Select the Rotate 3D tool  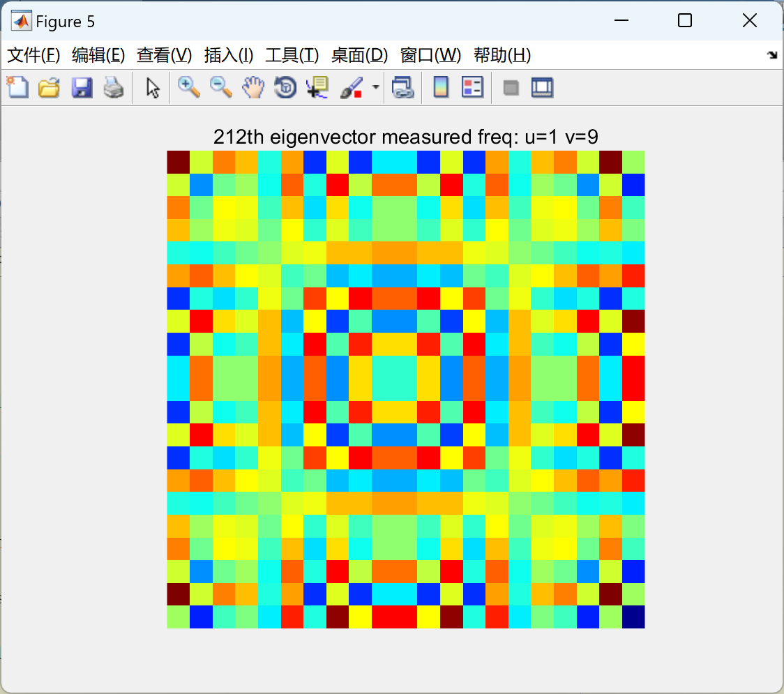(x=285, y=87)
